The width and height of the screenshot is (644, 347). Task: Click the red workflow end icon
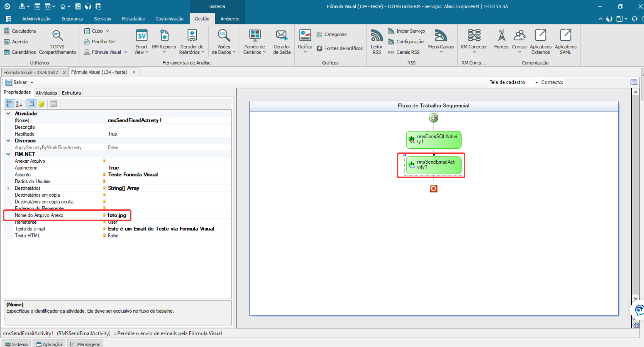tap(434, 188)
